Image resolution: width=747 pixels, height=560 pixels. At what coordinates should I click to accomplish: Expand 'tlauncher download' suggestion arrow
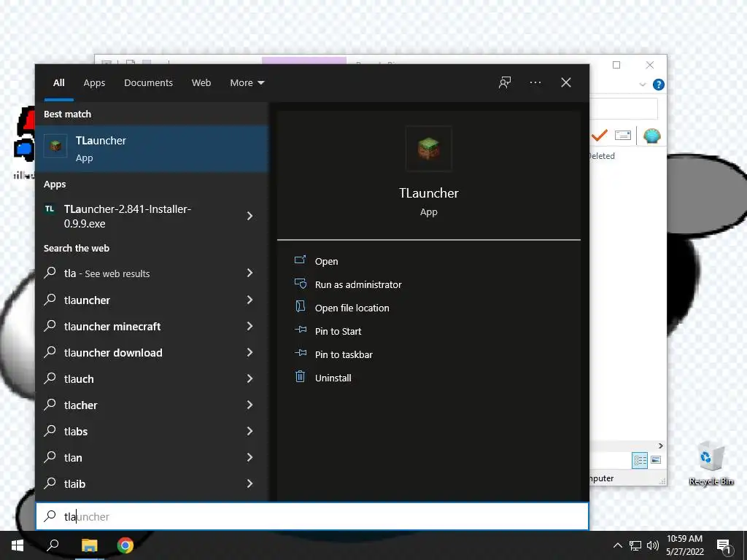pos(249,352)
